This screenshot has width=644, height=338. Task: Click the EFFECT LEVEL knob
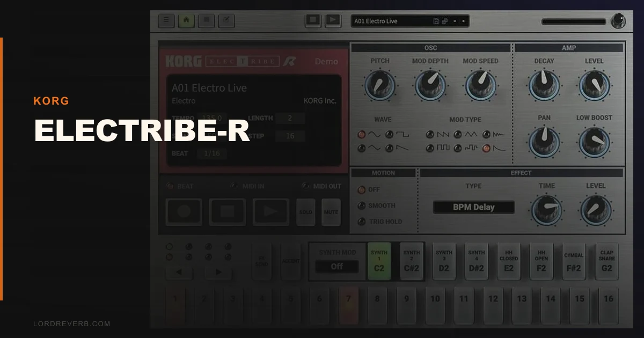click(x=596, y=210)
